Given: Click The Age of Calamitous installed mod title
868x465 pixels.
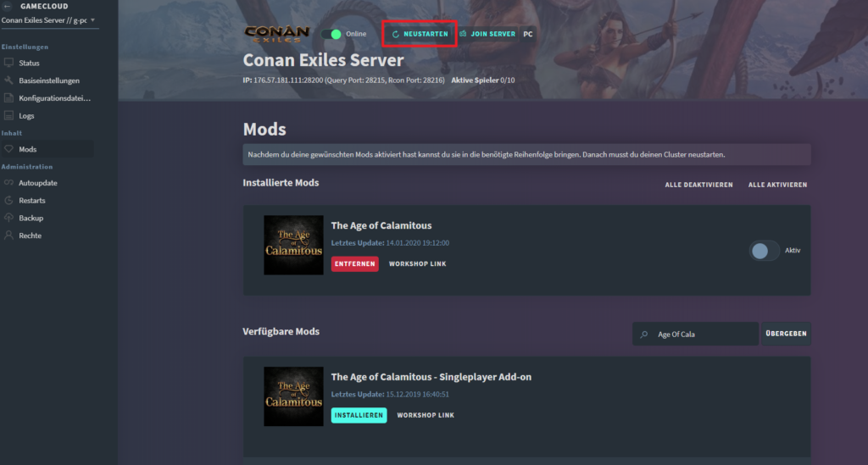Looking at the screenshot, I should (381, 225).
